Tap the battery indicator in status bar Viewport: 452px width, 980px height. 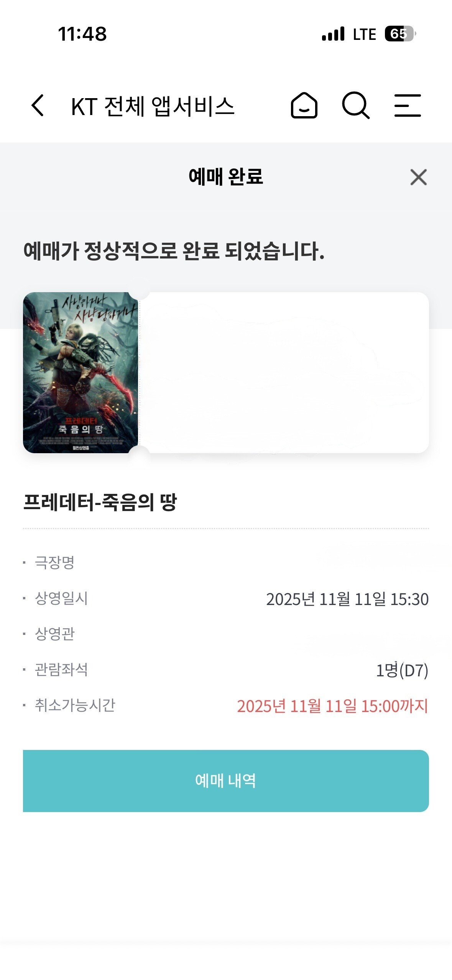point(400,34)
